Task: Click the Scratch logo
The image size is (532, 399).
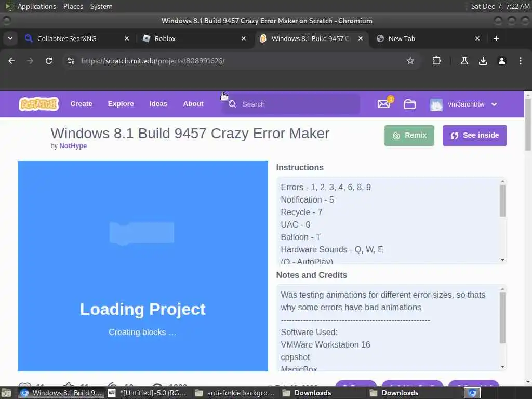Action: point(38,104)
